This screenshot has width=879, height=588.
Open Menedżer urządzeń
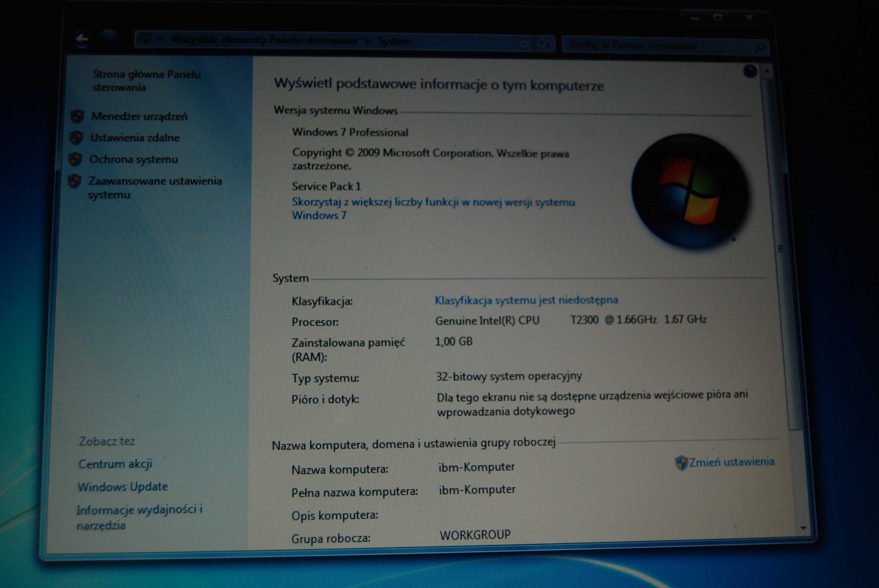(139, 117)
